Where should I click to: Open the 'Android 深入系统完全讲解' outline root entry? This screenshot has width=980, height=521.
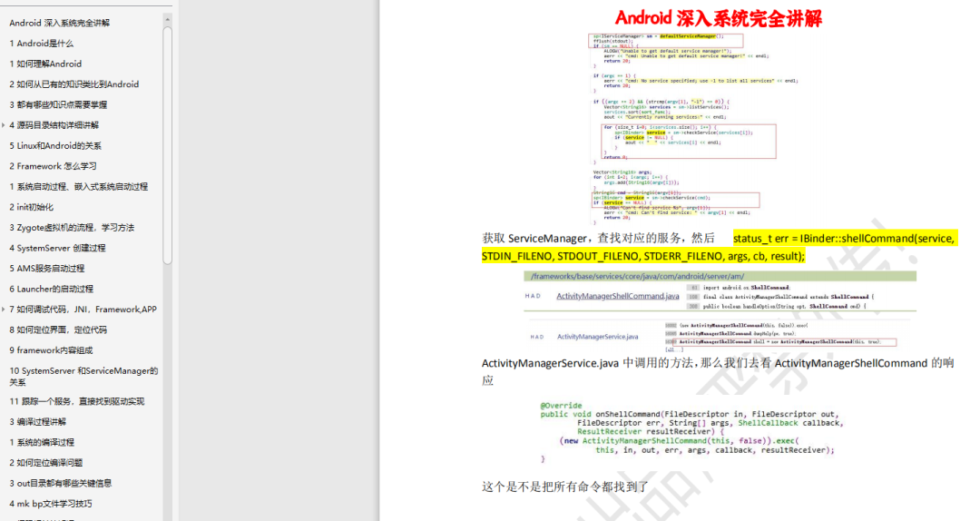coord(59,23)
